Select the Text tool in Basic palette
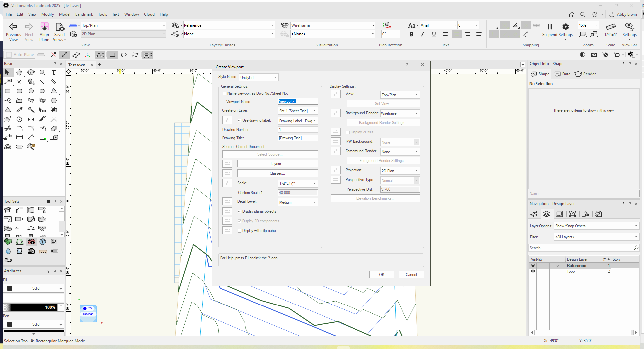The width and height of the screenshot is (644, 349). 54,72
